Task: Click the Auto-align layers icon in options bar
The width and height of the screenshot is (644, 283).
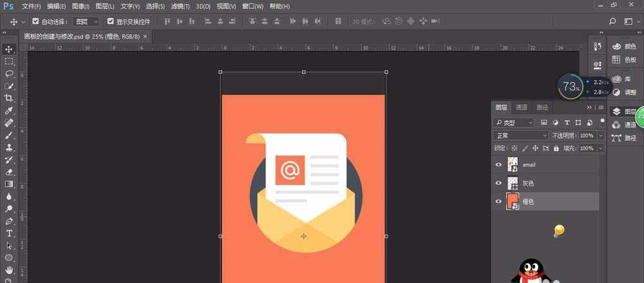Action: (338, 21)
